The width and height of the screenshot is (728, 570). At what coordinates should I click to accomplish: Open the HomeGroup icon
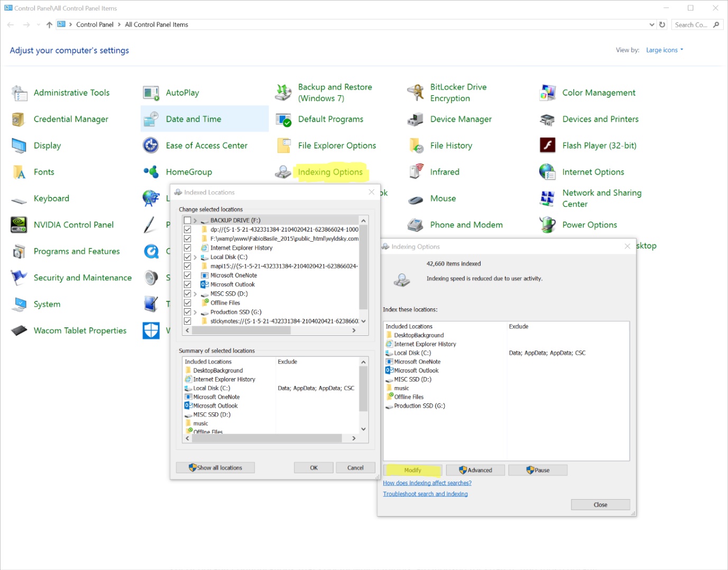coord(151,172)
